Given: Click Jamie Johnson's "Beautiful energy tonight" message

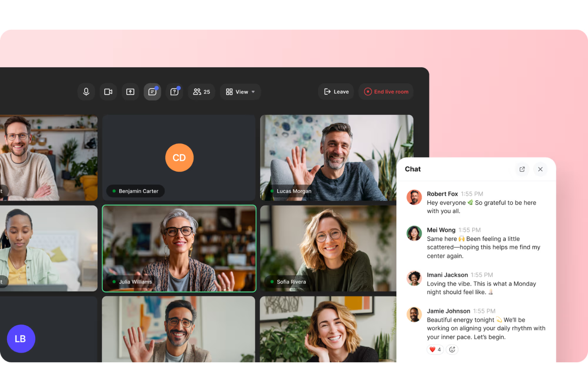Looking at the screenshot, I should coord(486,328).
